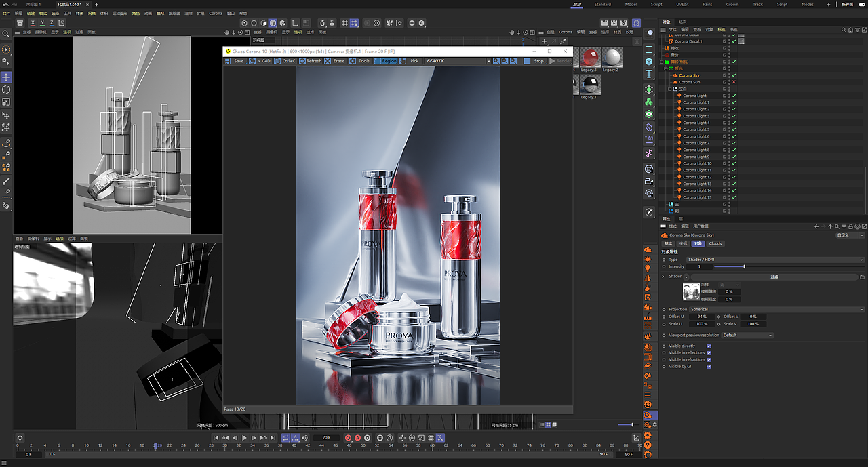The height and width of the screenshot is (467, 868).
Task: Collapse the 舞台(相机) group in tree
Action: [x=661, y=62]
